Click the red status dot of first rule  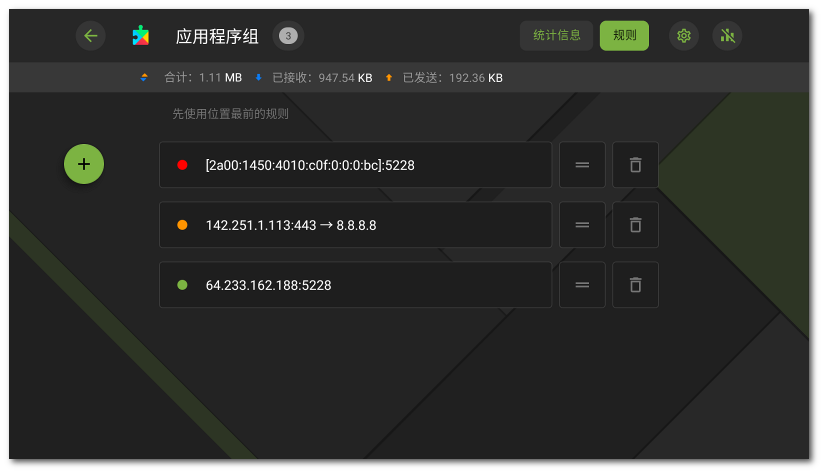click(x=182, y=165)
